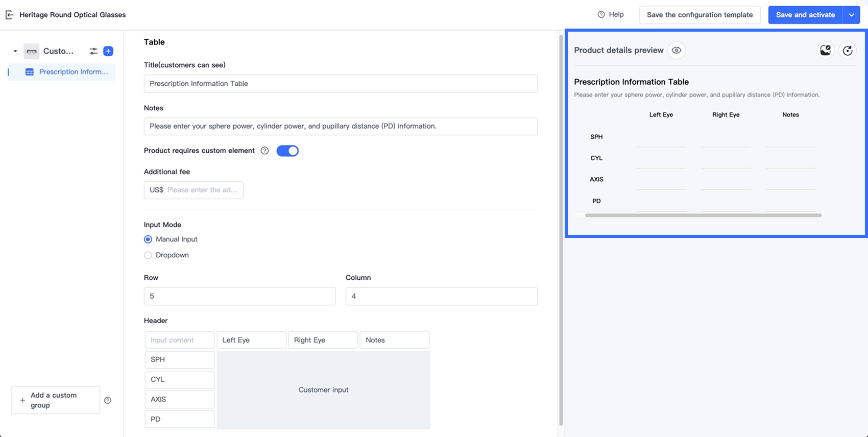Screen dimensions: 868x437
Task: Click the table icon of Prescription Information item
Action: (30, 72)
